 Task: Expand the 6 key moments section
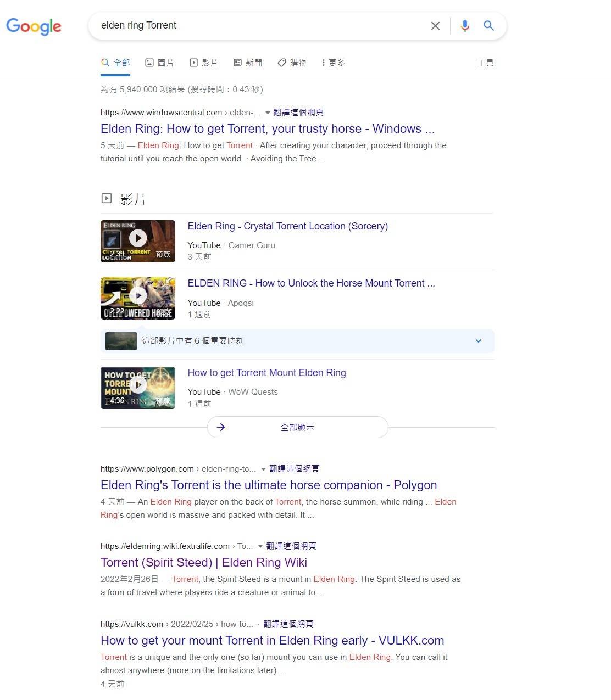(x=478, y=341)
